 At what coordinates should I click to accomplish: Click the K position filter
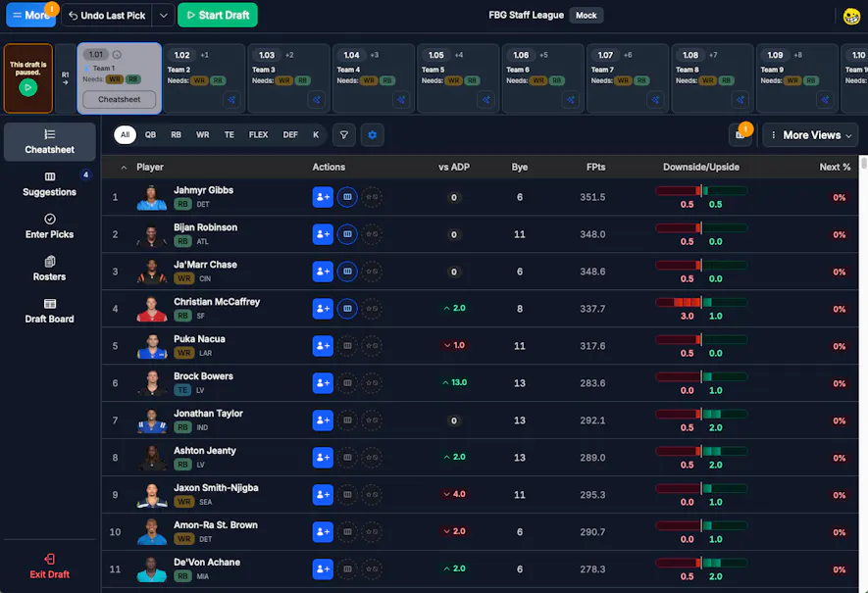click(x=316, y=135)
